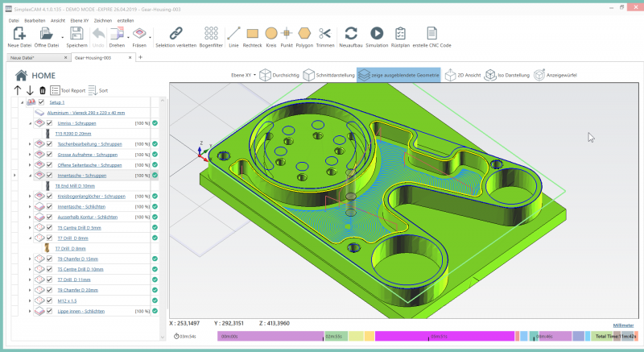
Task: Select the Drehen turning tool
Action: coord(117,37)
